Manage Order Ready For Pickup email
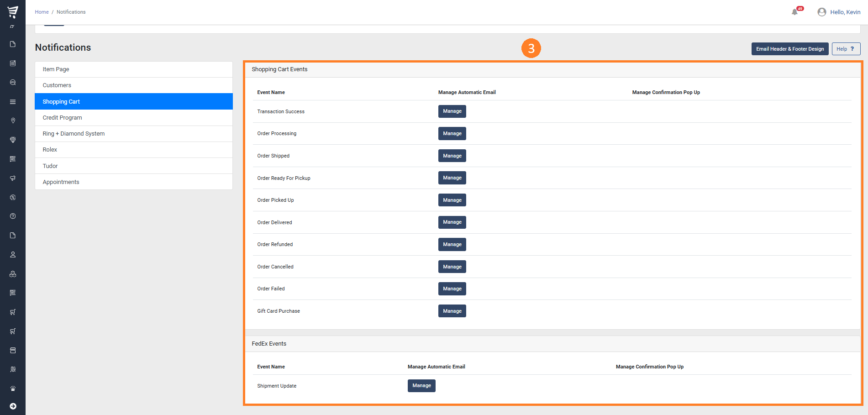 tap(452, 178)
